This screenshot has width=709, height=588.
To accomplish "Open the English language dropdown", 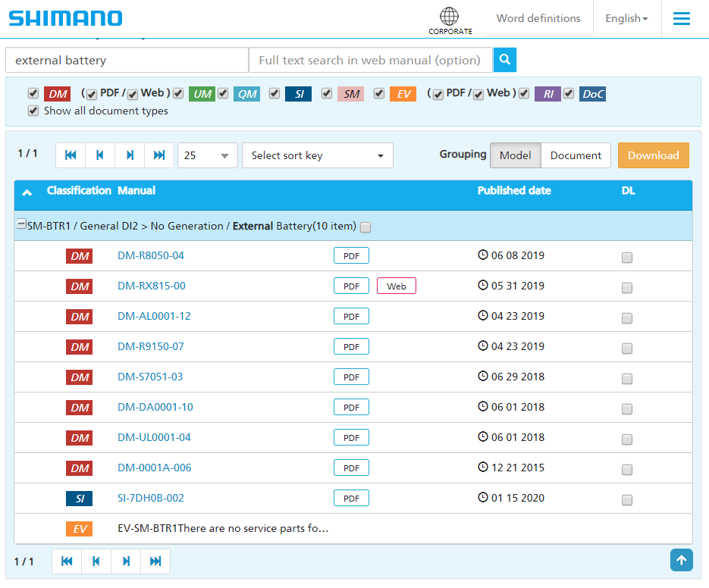I will pyautogui.click(x=626, y=18).
